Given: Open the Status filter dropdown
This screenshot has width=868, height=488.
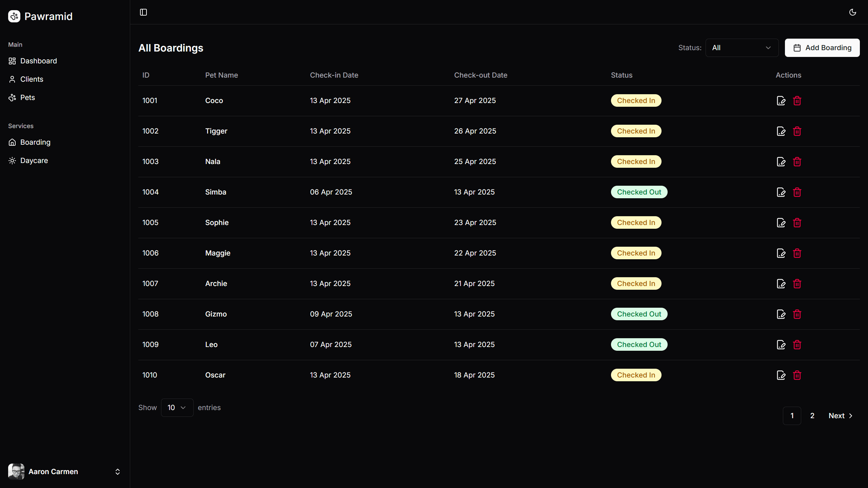Looking at the screenshot, I should 742,48.
